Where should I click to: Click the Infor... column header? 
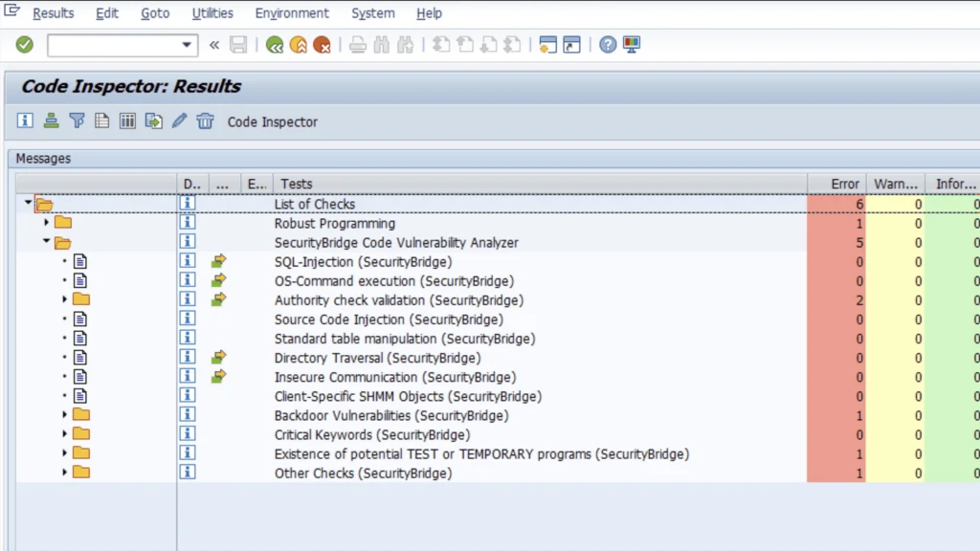(953, 184)
